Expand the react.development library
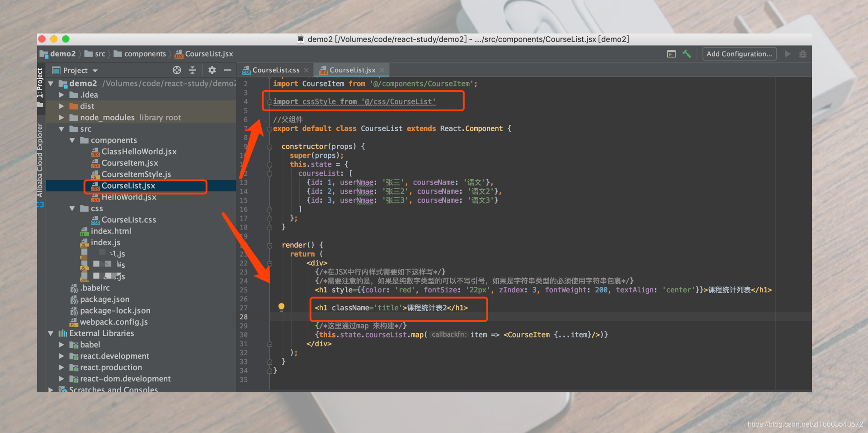This screenshot has height=433, width=868. 61,356
